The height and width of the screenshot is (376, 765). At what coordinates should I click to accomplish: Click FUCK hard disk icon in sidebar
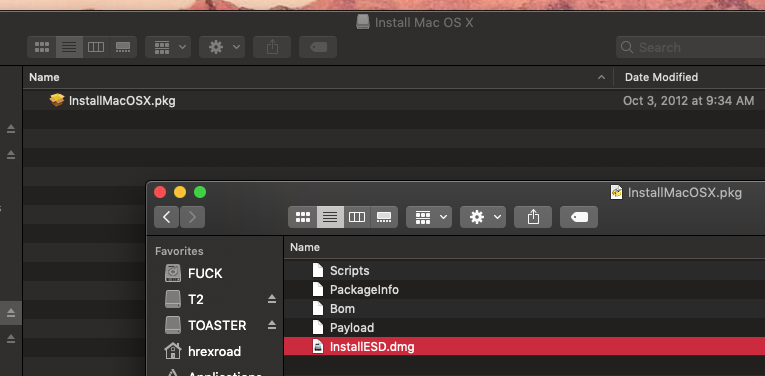tap(173, 274)
